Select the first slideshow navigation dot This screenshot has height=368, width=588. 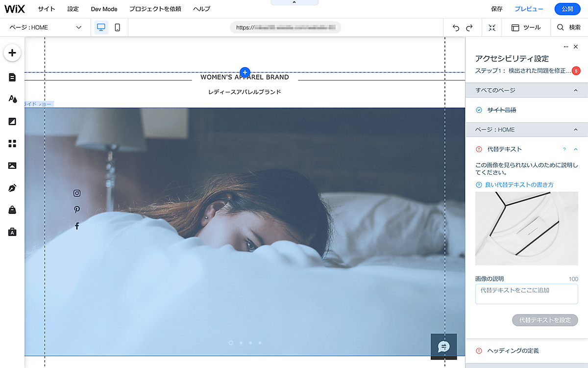pos(231,343)
